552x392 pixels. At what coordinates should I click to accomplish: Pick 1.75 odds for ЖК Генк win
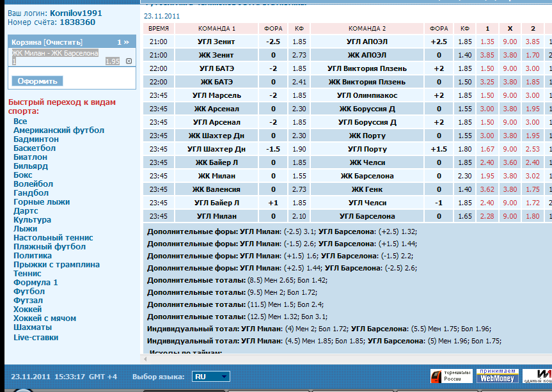pyautogui.click(x=533, y=189)
